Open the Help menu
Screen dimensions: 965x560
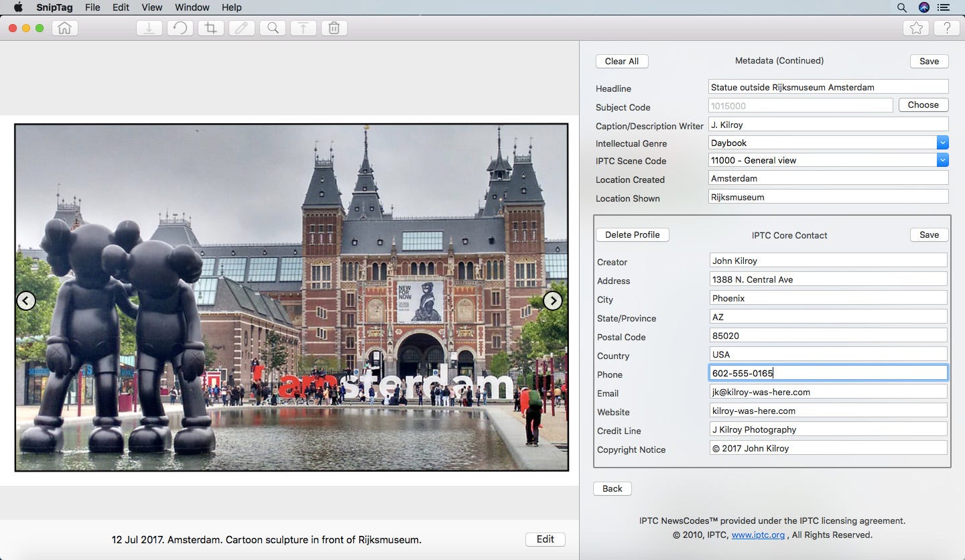[x=232, y=7]
